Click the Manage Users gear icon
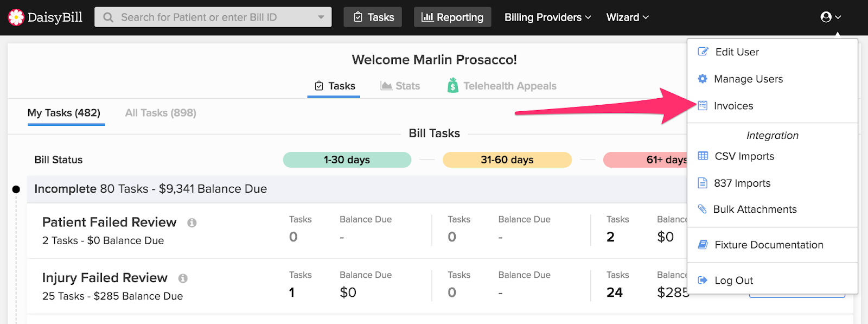 click(703, 79)
